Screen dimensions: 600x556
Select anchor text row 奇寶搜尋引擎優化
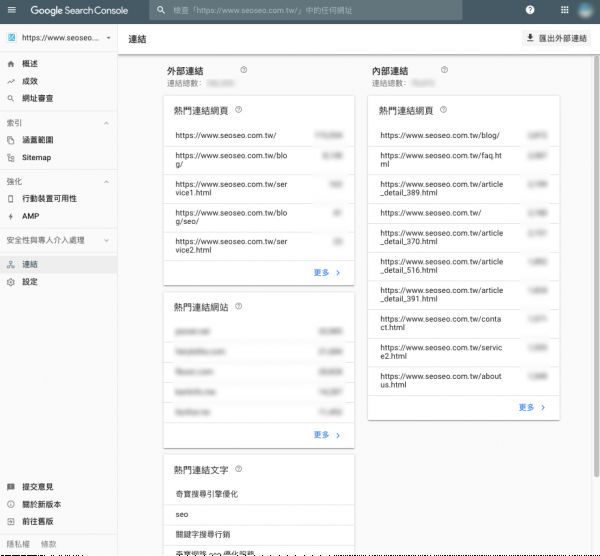click(259, 494)
